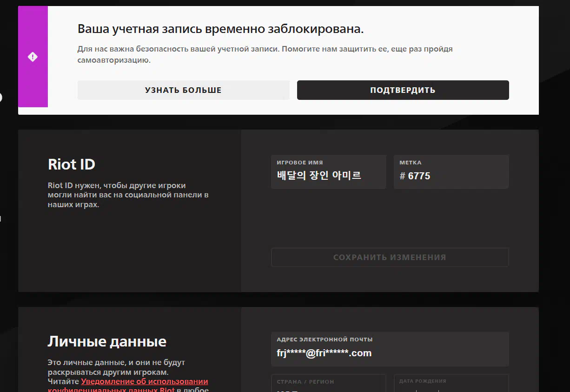Screen dimensions: 570x392
Task: Click the ПОДТВЕРДИТЬ button
Action: pos(403,90)
